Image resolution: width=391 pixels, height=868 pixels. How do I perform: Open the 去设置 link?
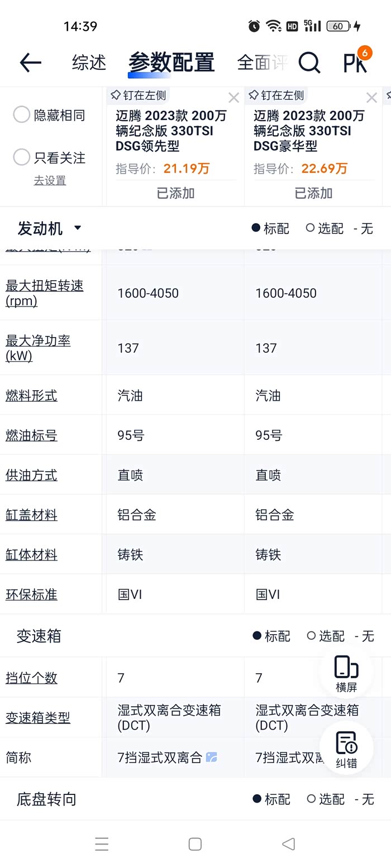50,180
